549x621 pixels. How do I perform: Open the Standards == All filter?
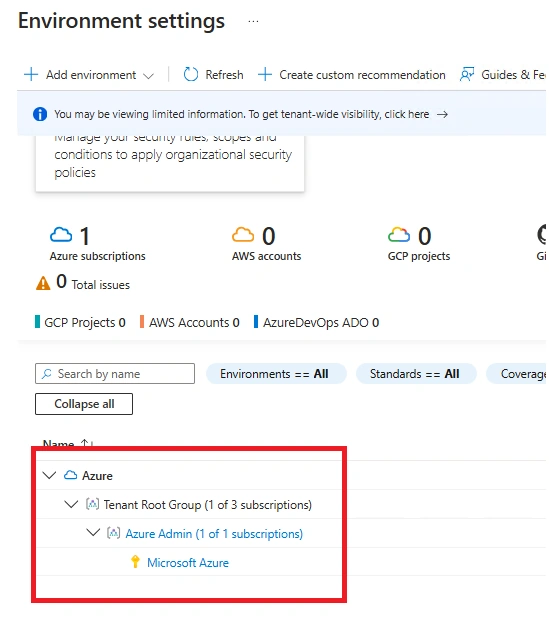pyautogui.click(x=416, y=373)
